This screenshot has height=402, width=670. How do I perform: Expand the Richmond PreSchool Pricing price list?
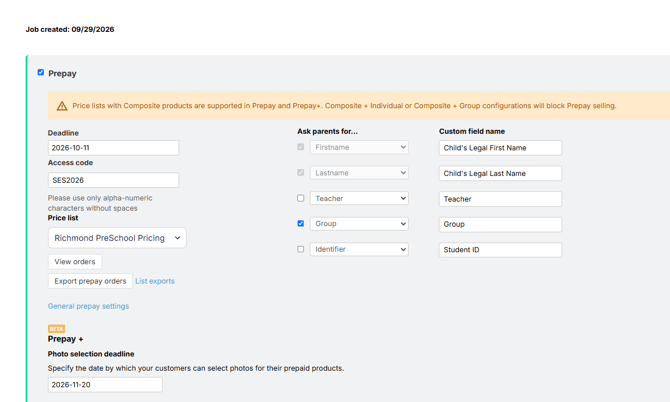tap(117, 238)
